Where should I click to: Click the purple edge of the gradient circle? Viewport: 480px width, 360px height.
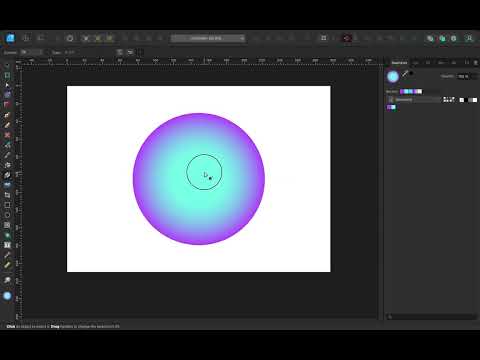pos(138,178)
